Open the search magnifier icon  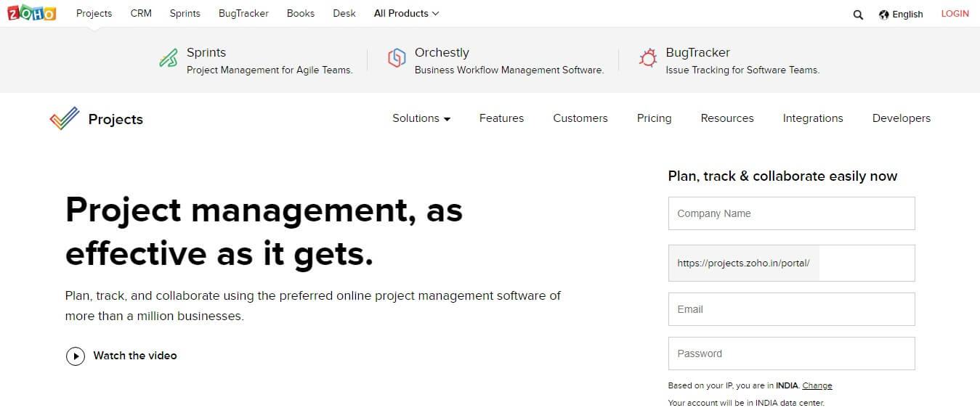pos(858,15)
